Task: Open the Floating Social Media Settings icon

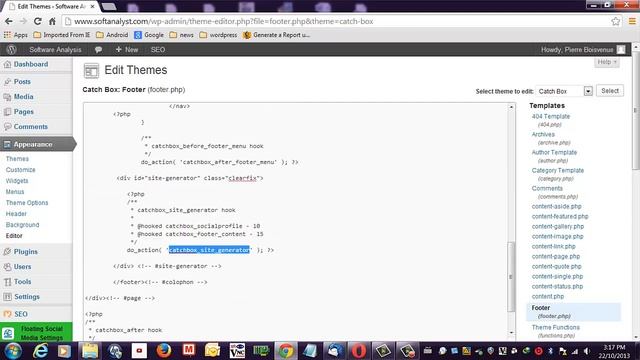Action: pos(8,333)
